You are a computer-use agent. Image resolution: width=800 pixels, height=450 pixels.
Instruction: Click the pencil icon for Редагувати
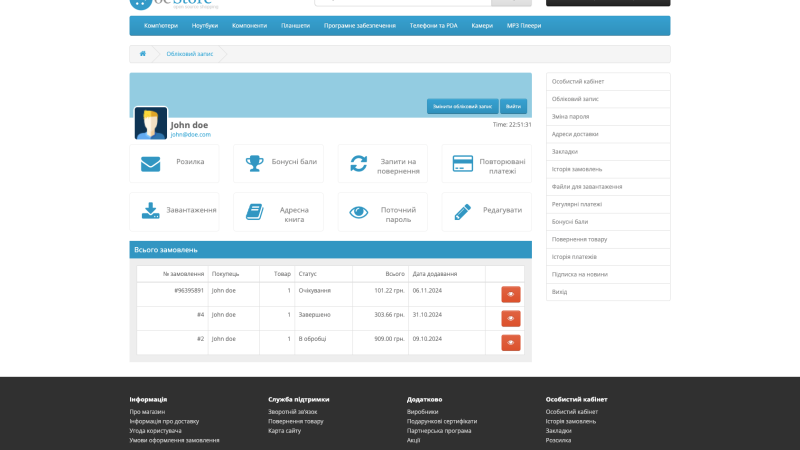(x=463, y=212)
